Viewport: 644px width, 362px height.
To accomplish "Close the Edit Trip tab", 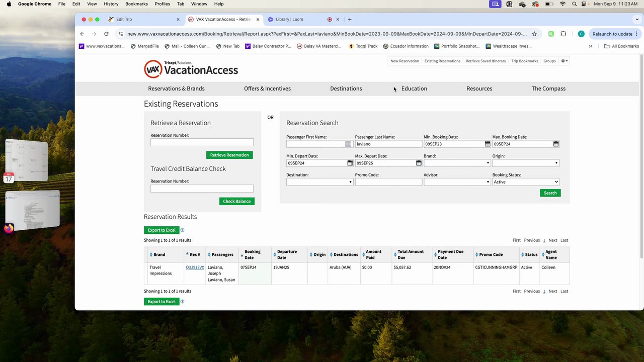I will click(178, 19).
